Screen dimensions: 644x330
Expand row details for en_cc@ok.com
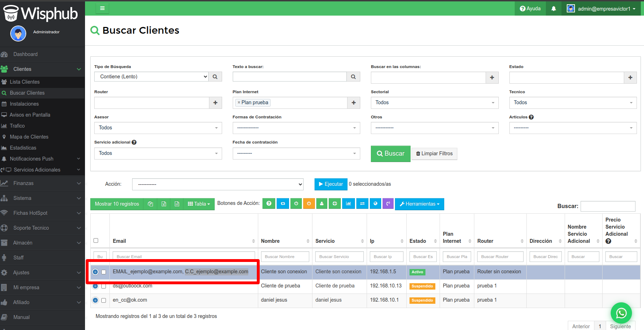[95, 300]
